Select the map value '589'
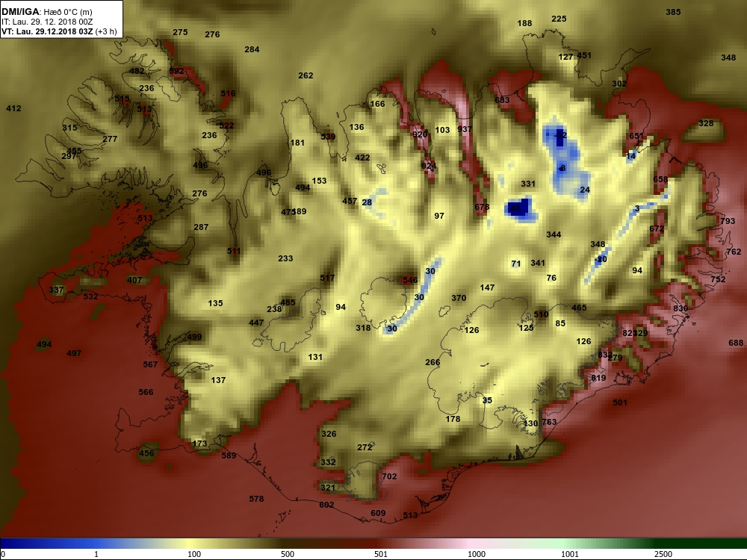The height and width of the screenshot is (560, 747). pos(229,455)
